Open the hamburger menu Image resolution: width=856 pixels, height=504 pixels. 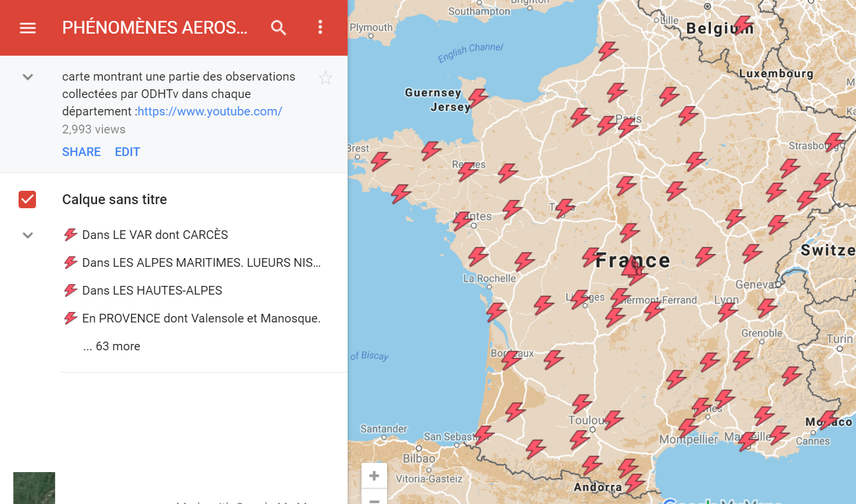click(28, 28)
